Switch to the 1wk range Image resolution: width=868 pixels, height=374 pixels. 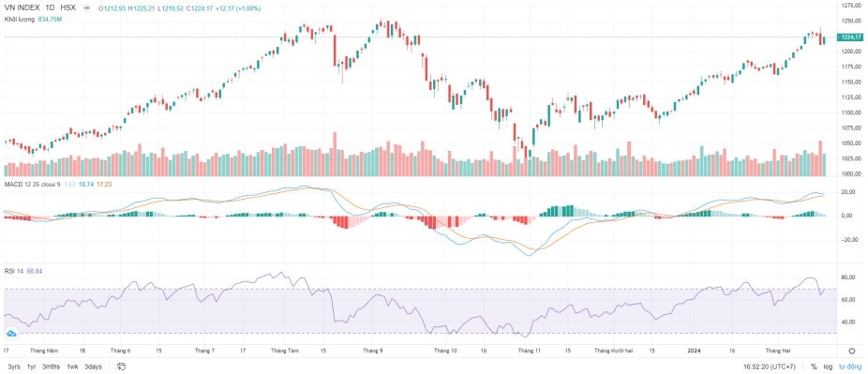pyautogui.click(x=72, y=367)
